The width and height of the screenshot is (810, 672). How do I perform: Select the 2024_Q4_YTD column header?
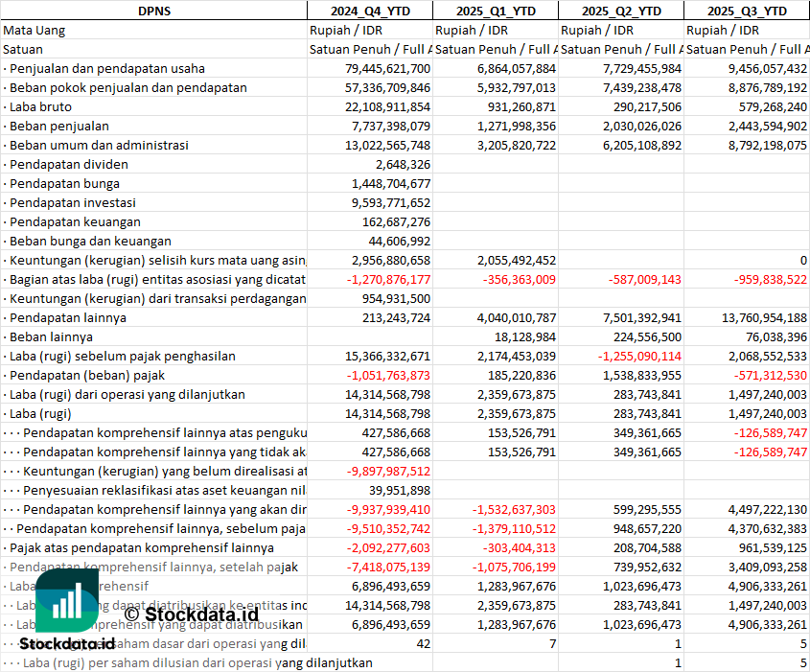point(369,11)
